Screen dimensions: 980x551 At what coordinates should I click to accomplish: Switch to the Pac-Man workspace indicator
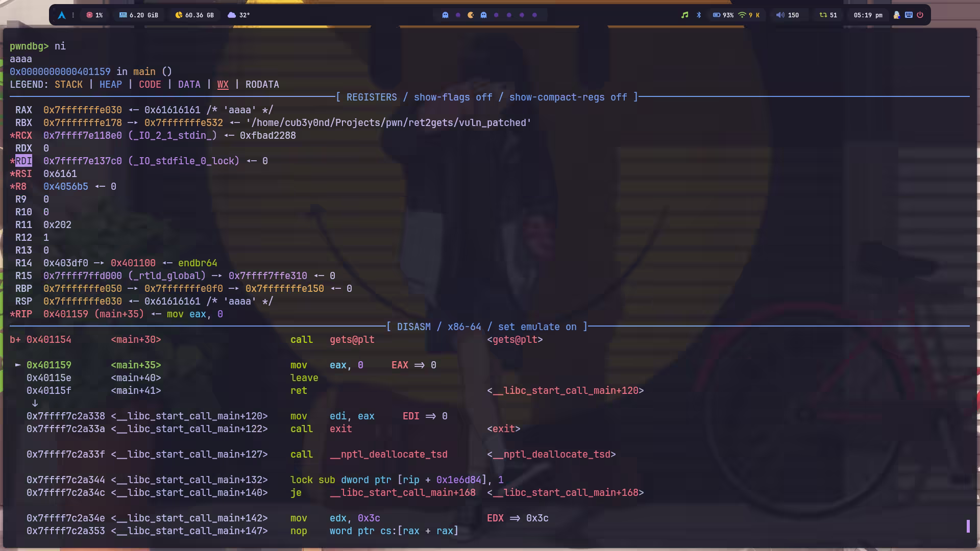[x=471, y=15]
